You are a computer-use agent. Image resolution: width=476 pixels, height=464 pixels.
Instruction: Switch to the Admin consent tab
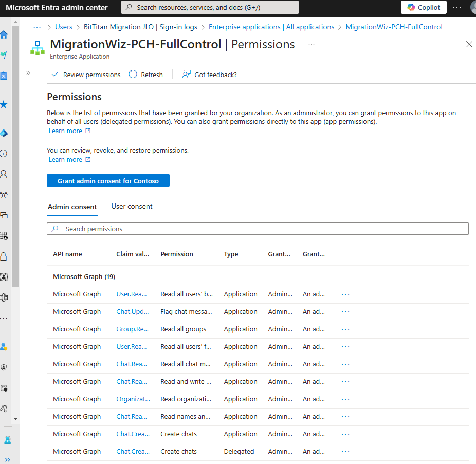[72, 207]
